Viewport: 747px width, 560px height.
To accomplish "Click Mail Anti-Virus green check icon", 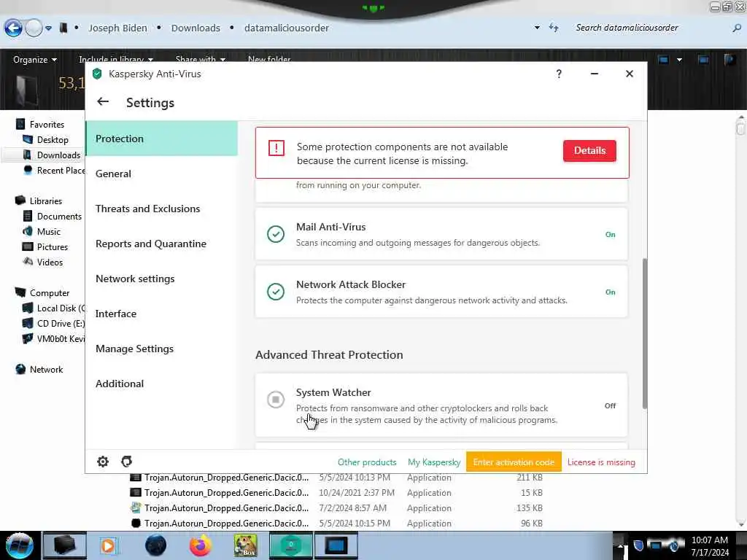I will point(275,234).
